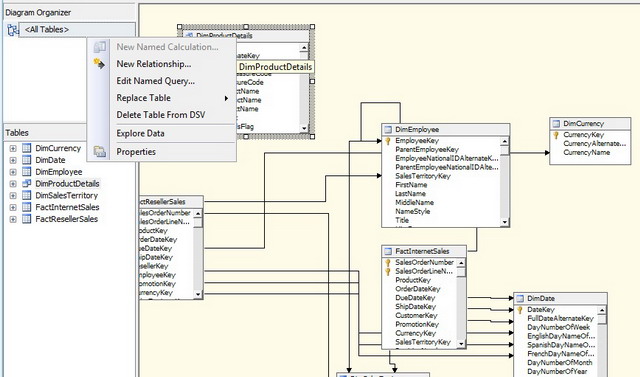640x377 pixels.
Task: Select DimSalesTerritory in the Tables list
Action: [x=67, y=195]
